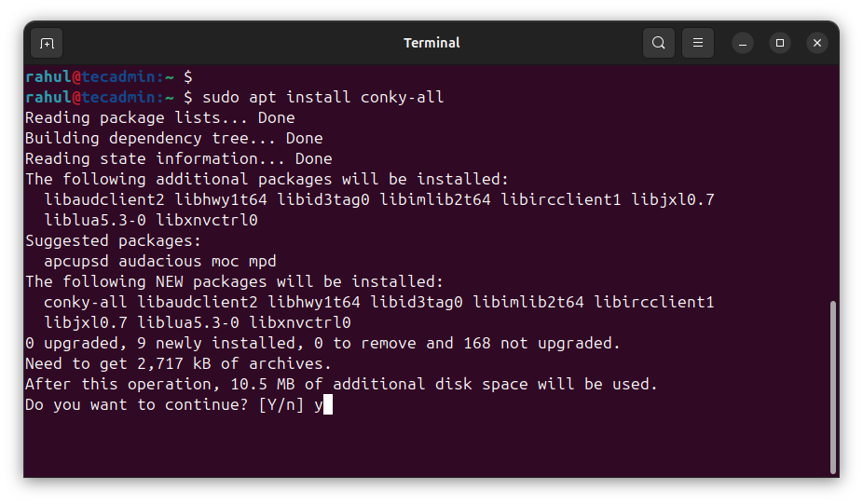The height and width of the screenshot is (504, 863).
Task: Click conky-all in the NEW packages list
Action: 86,302
